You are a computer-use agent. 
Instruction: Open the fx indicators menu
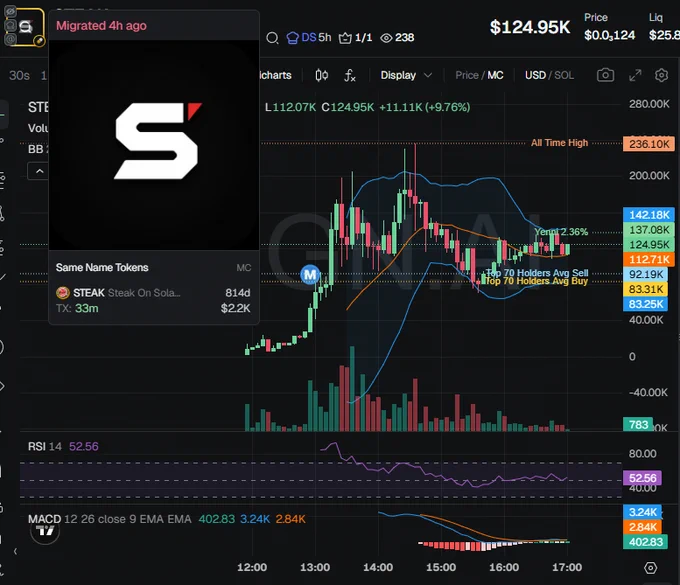tap(350, 75)
